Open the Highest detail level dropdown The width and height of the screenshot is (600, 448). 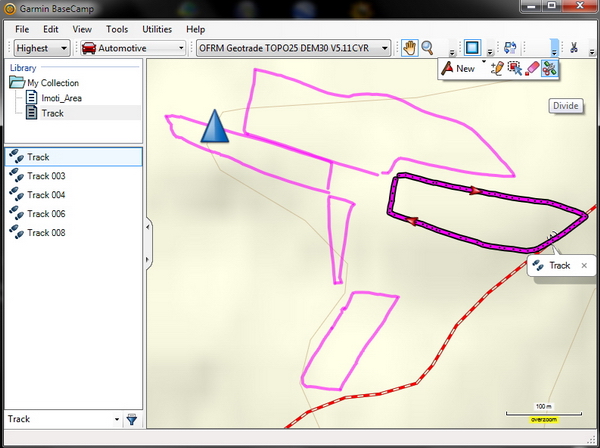point(41,48)
